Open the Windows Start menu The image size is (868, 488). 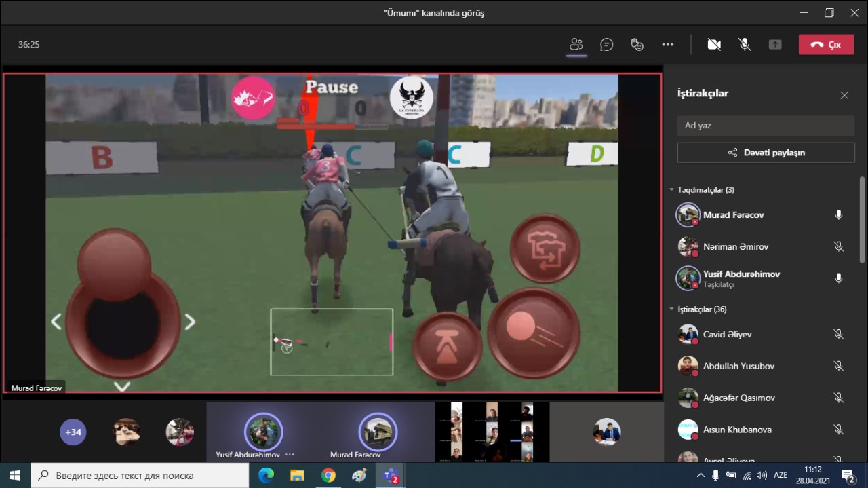[x=15, y=475]
